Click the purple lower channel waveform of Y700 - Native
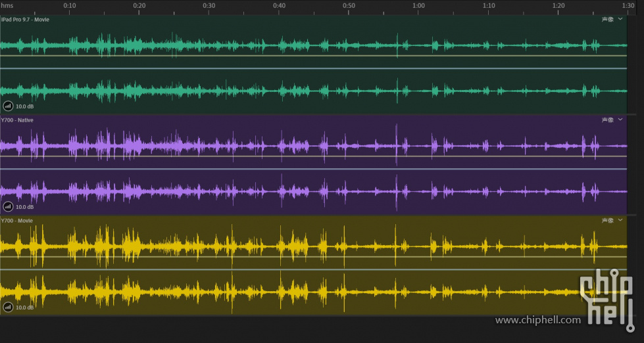644x343 pixels. pos(313,191)
